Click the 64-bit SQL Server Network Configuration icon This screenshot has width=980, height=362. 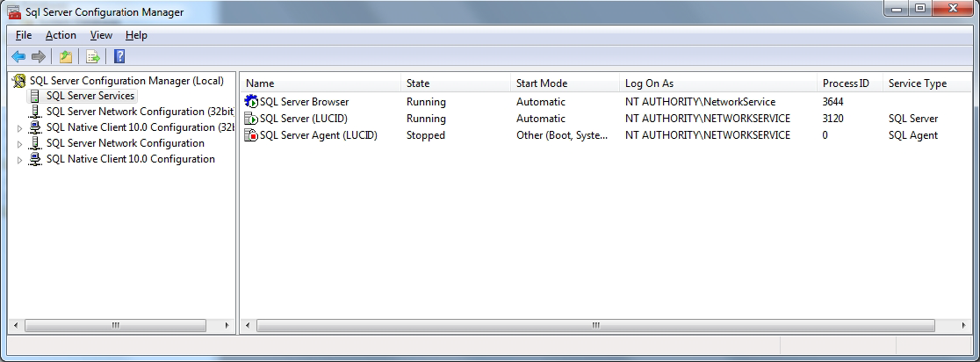[36, 143]
